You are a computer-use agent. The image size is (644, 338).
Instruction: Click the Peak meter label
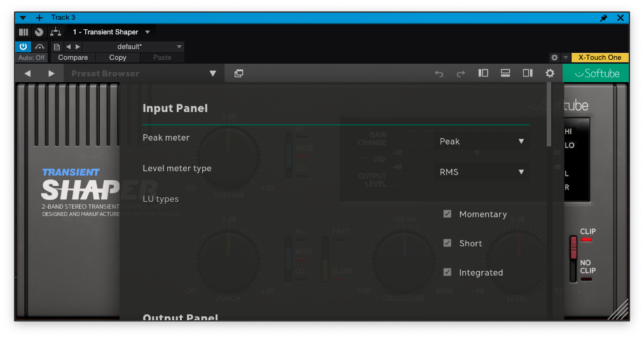pyautogui.click(x=166, y=137)
